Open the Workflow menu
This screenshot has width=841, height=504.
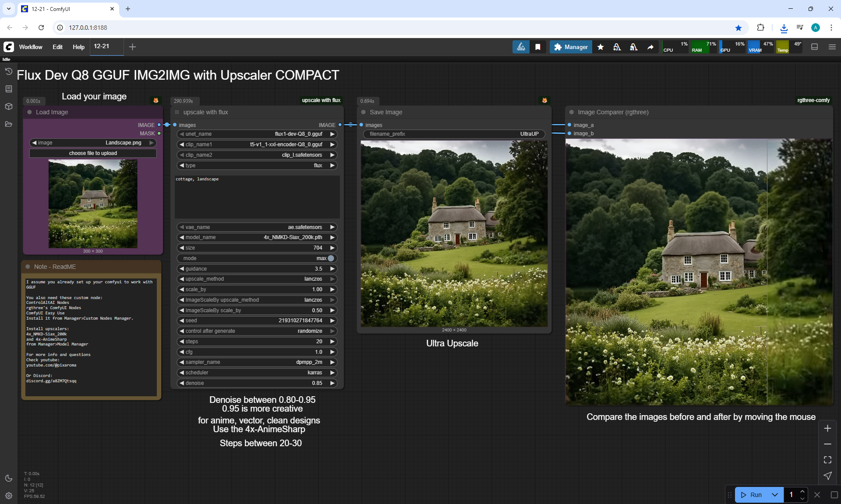[x=31, y=47]
